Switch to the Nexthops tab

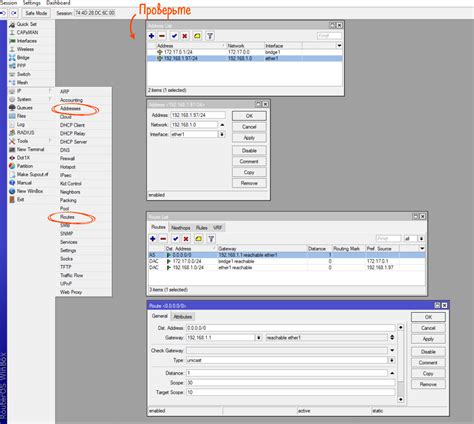coord(181,228)
